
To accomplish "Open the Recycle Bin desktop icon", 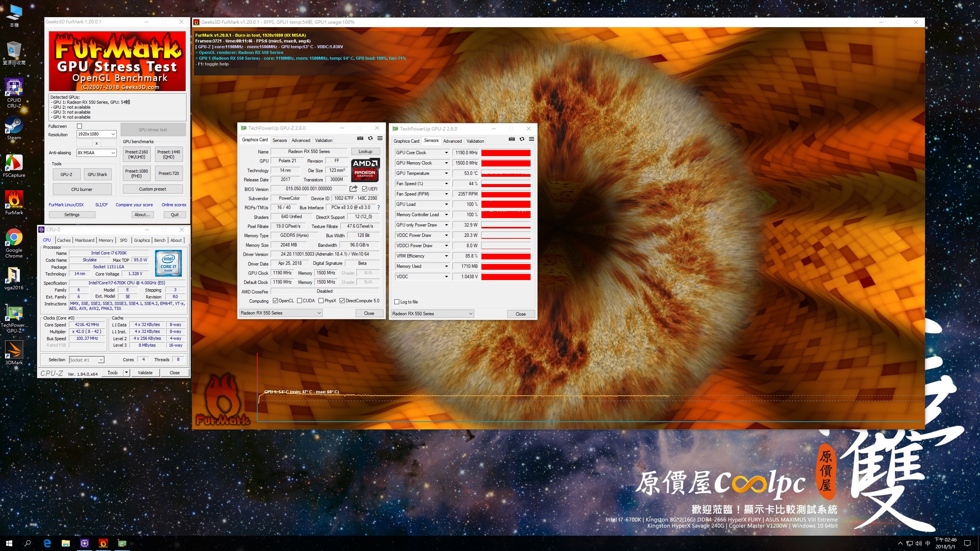I will tap(14, 53).
